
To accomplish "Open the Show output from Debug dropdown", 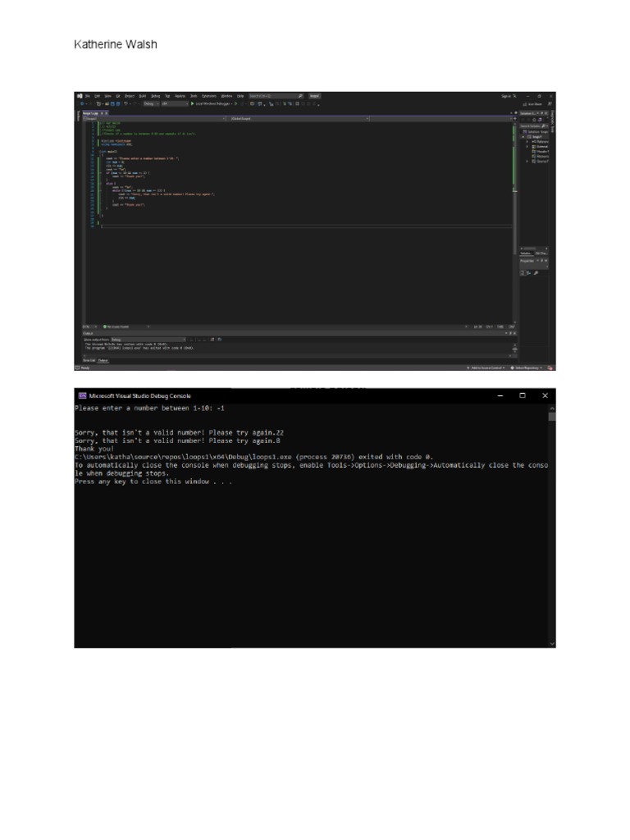I will point(148,339).
